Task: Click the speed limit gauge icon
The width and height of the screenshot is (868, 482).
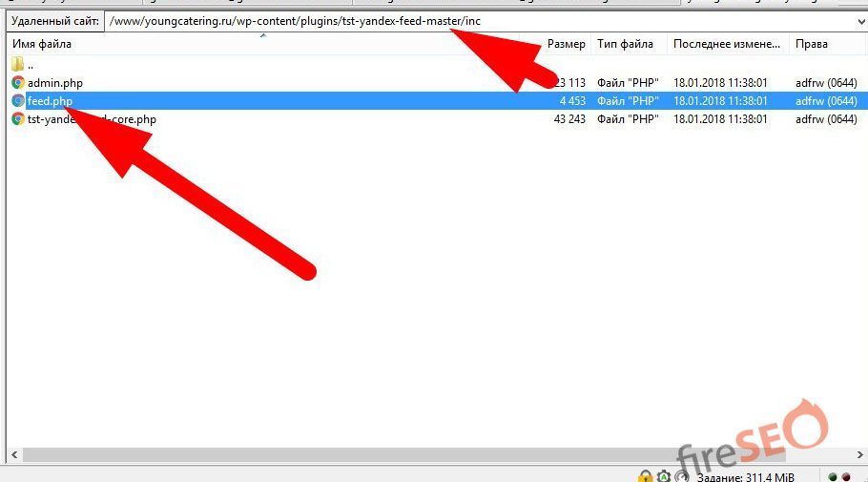Action: 682,475
